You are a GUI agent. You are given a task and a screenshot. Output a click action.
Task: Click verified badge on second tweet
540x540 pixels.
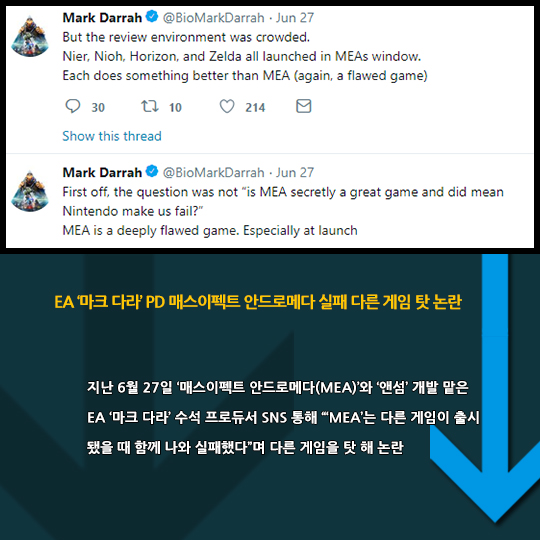click(x=152, y=171)
